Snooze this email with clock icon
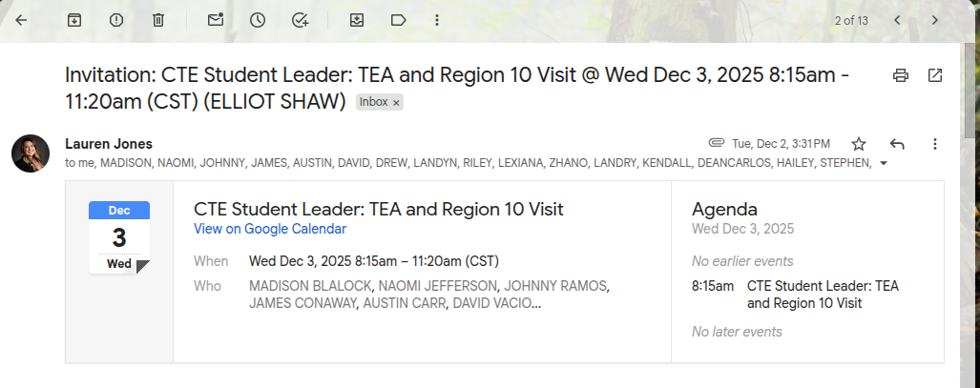 tap(258, 20)
